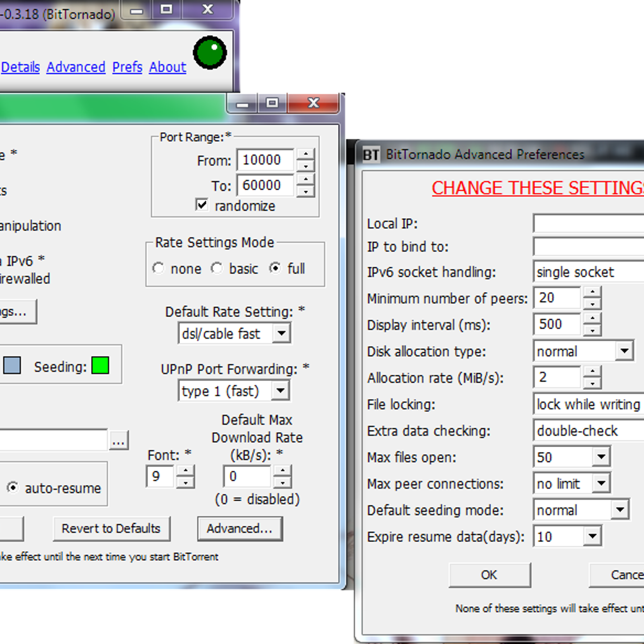Open the About link
The width and height of the screenshot is (644, 644).
pyautogui.click(x=168, y=67)
